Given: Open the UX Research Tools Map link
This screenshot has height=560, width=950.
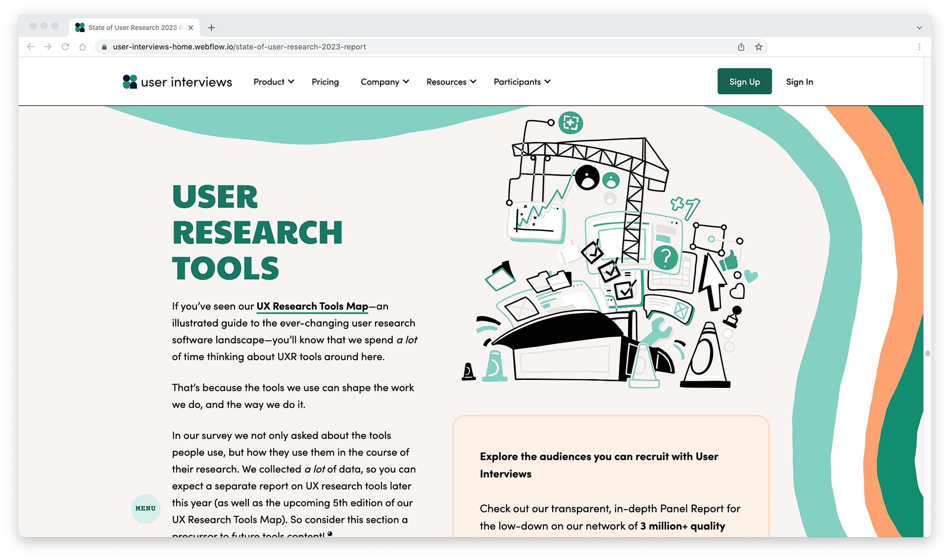Looking at the screenshot, I should click(312, 306).
